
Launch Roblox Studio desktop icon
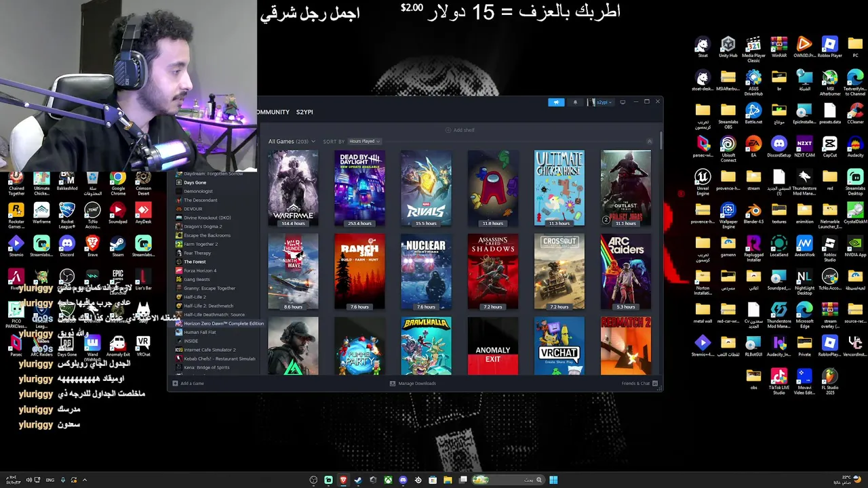[830, 249]
